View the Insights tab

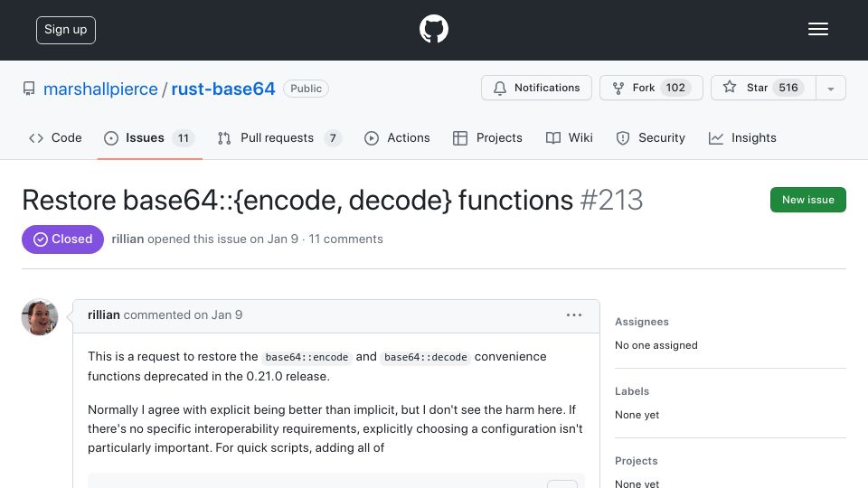[x=742, y=137]
